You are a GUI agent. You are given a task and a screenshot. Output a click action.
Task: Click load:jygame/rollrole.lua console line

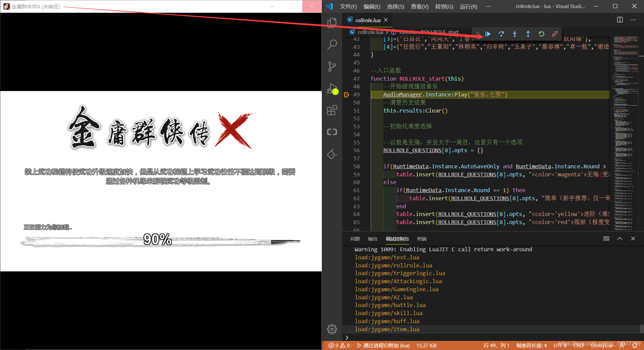[393, 265]
